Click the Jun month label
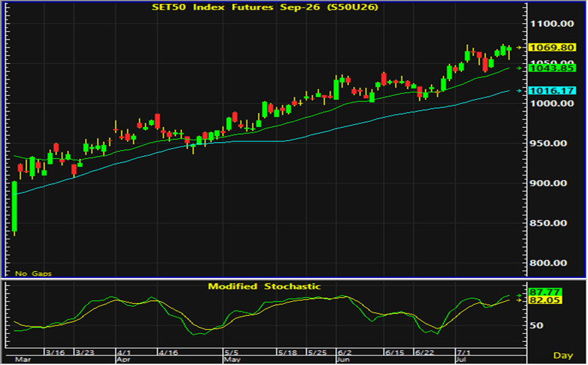The height and width of the screenshot is (365, 588). pos(343,360)
